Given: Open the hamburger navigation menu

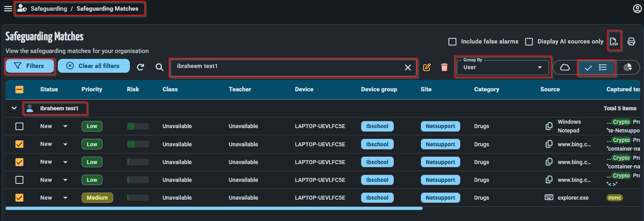Looking at the screenshot, I should point(8,9).
